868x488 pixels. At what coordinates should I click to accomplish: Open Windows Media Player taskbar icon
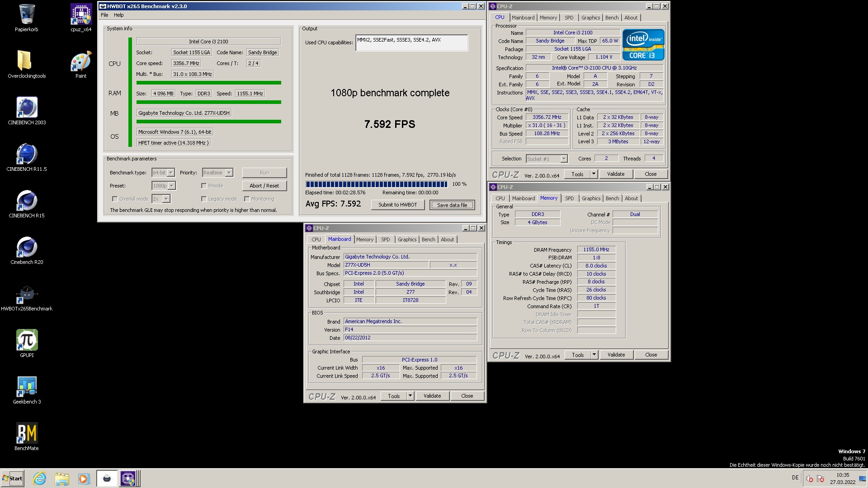coord(84,479)
